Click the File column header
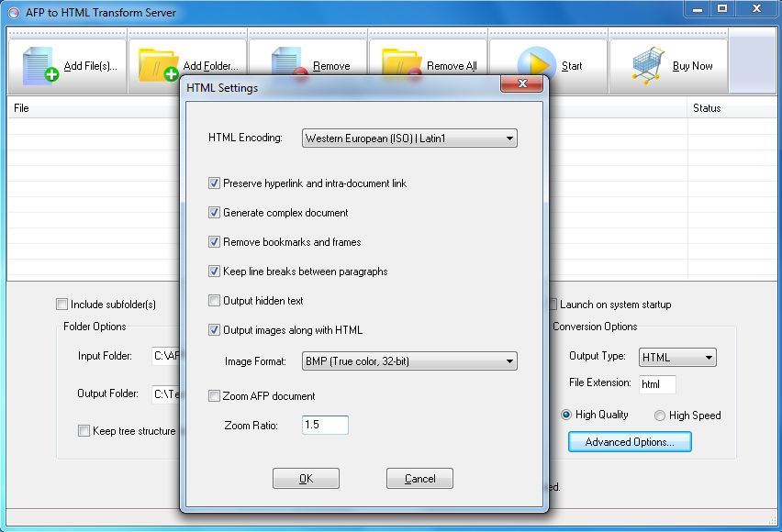The image size is (782, 532). [21, 108]
